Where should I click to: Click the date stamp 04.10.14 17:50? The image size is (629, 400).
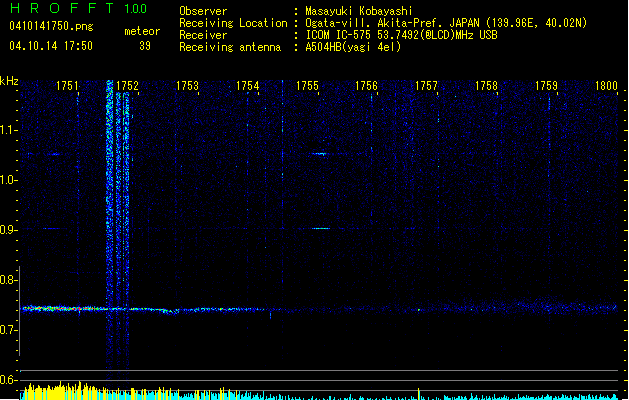(x=51, y=46)
